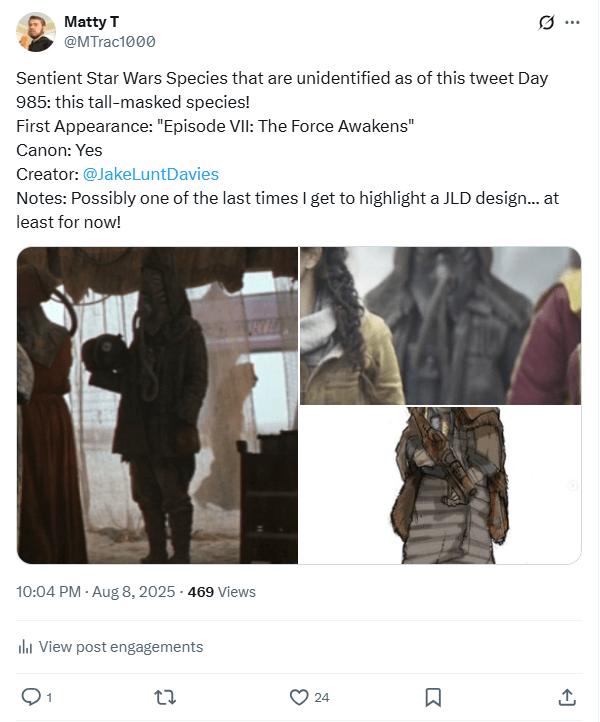
Task: Open the concept art sketch image
Action: [x=441, y=485]
